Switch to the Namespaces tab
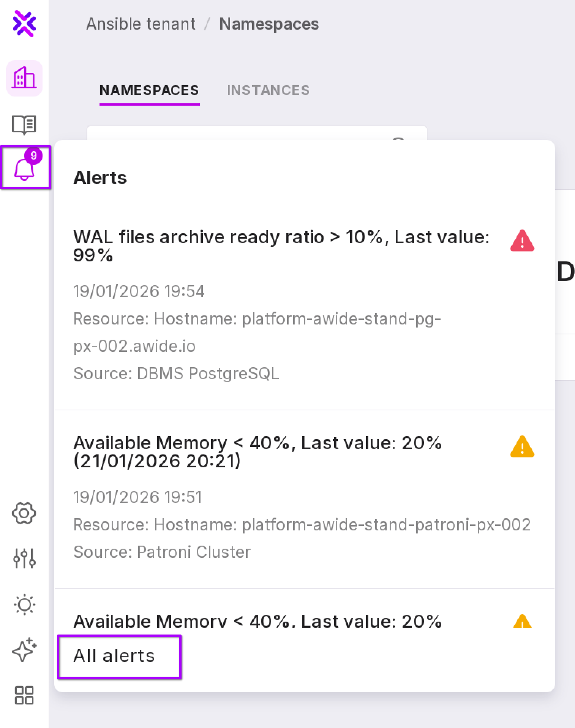This screenshot has height=728, width=575. click(x=149, y=90)
